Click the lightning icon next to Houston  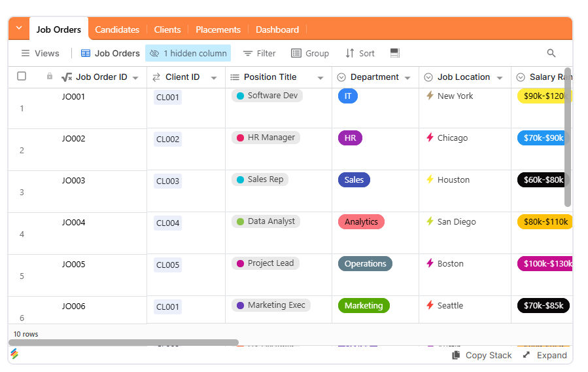[x=430, y=179]
